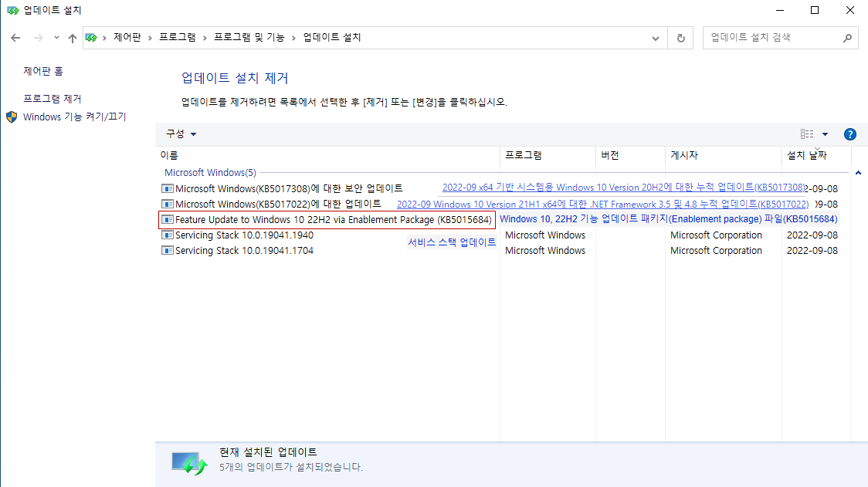
Task: Select Servicing Stack 10.0.19041.1704 row
Action: tap(499, 251)
